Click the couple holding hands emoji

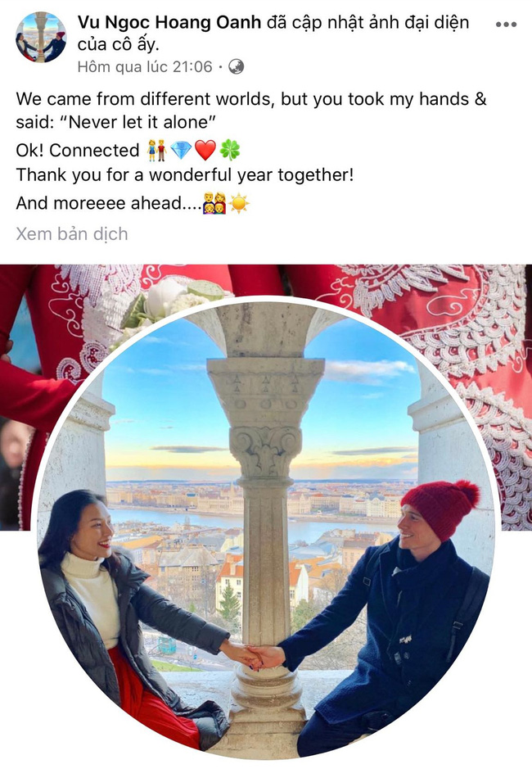pyautogui.click(x=156, y=150)
